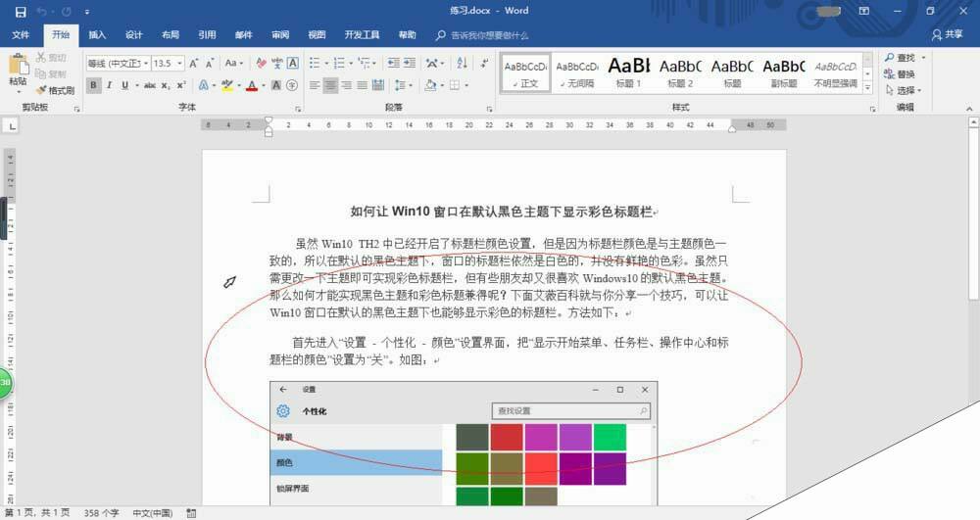This screenshot has width=980, height=520.
Task: Open the File (文件) tab
Action: pyautogui.click(x=21, y=35)
